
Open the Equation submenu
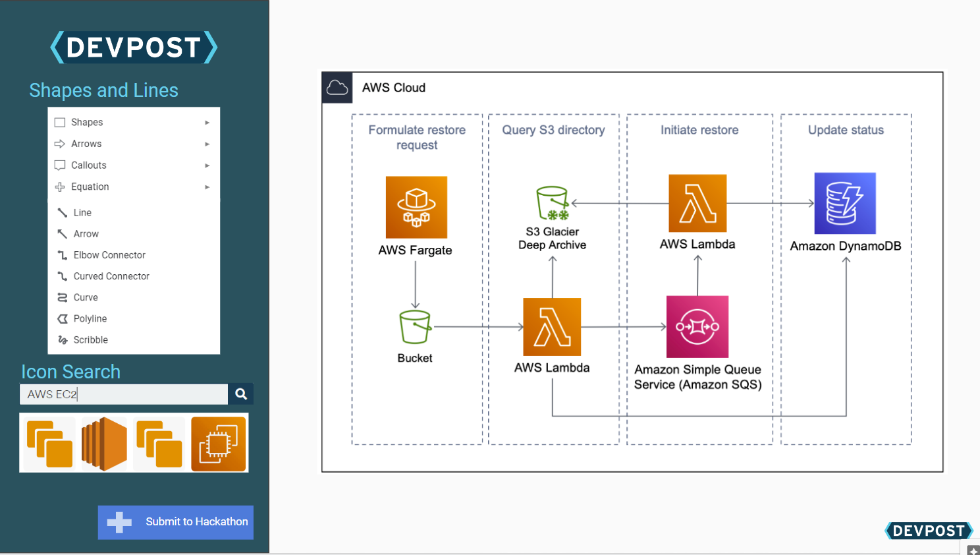[134, 187]
